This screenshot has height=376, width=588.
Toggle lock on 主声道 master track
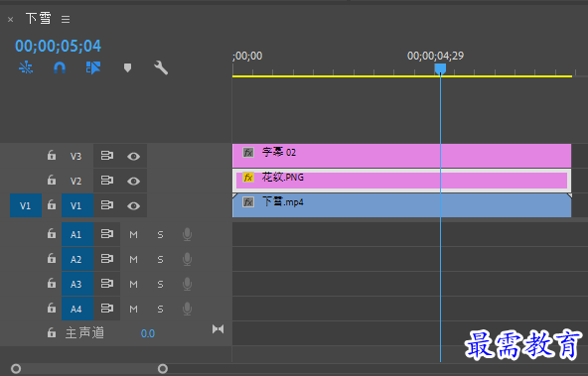(52, 332)
